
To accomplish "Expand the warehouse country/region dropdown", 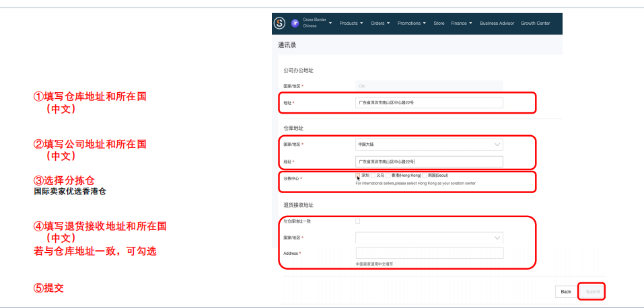I will click(429, 144).
